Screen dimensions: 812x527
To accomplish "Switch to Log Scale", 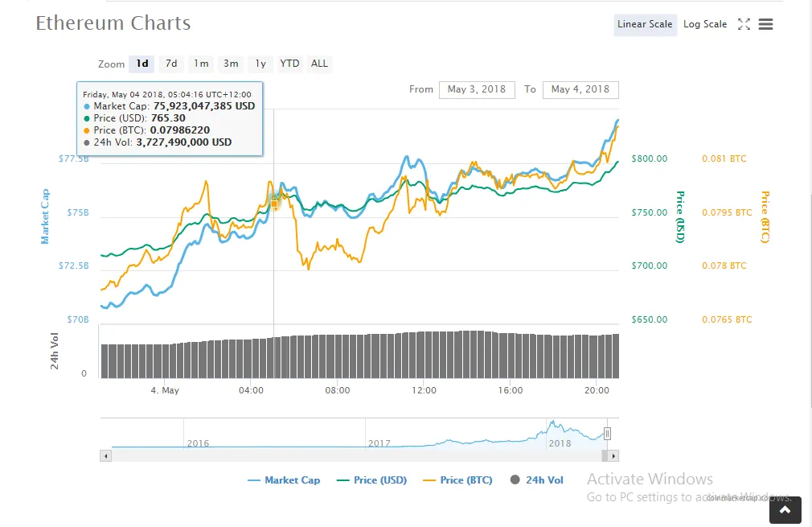I will coord(705,24).
